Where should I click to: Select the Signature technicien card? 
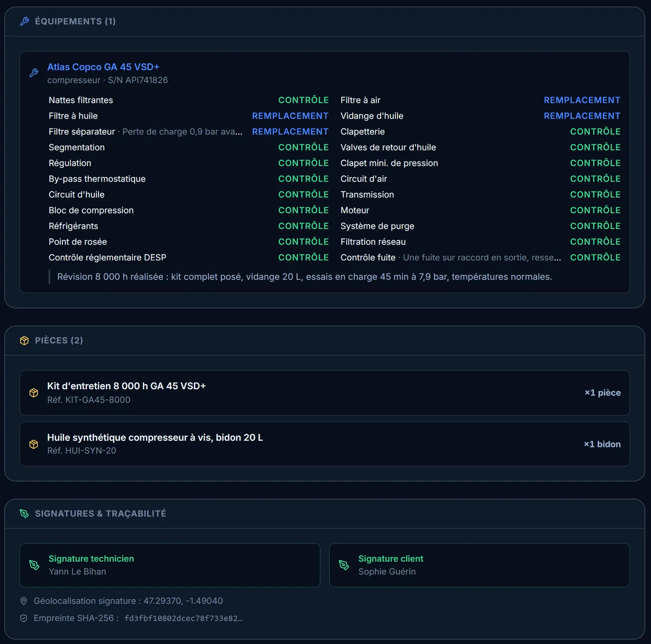[x=170, y=565]
